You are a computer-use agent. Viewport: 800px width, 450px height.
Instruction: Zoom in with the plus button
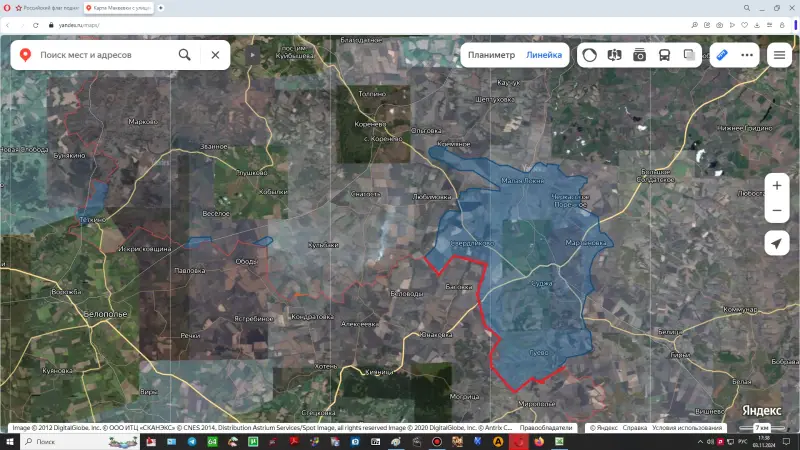777,186
